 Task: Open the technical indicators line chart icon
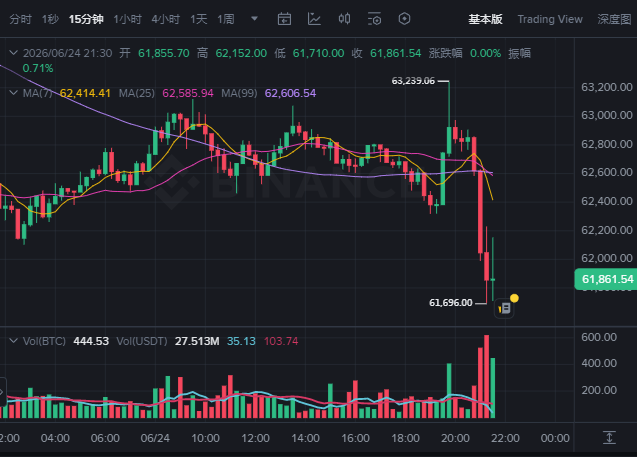(314, 19)
